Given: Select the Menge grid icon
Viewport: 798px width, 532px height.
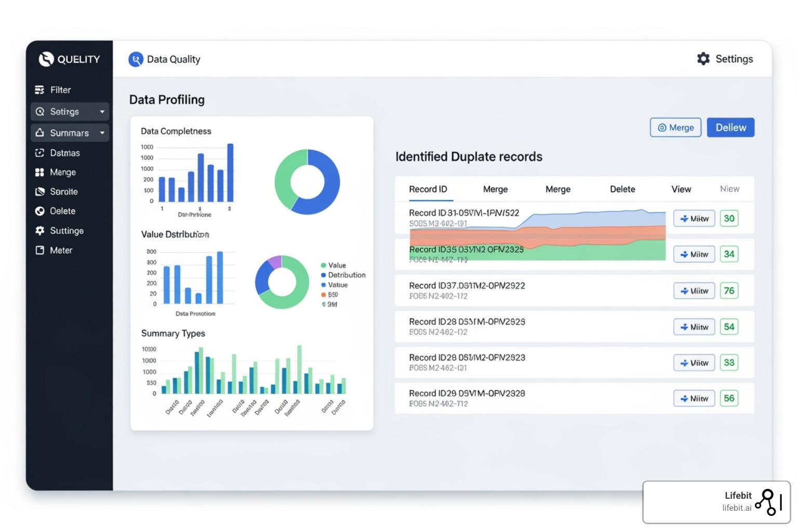Looking at the screenshot, I should click(39, 172).
